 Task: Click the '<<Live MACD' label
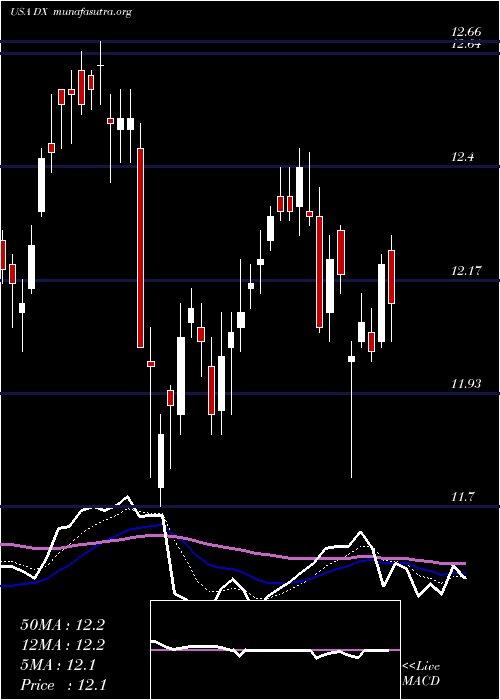pyautogui.click(x=421, y=673)
